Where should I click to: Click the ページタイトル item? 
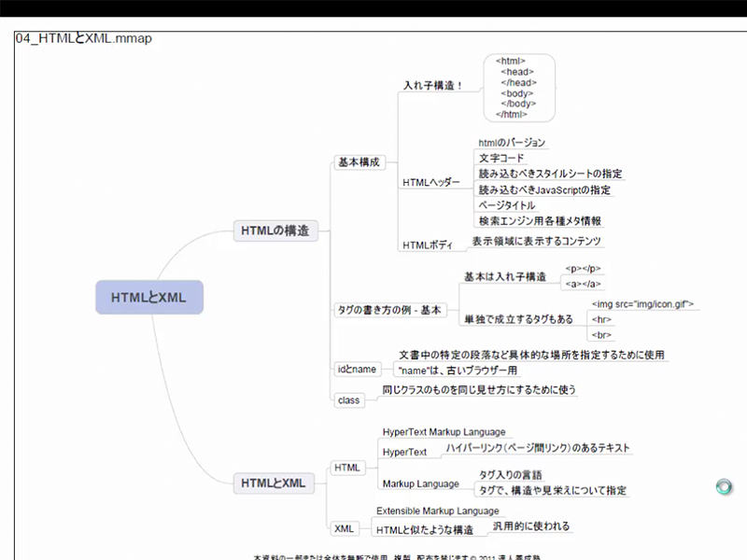point(506,205)
